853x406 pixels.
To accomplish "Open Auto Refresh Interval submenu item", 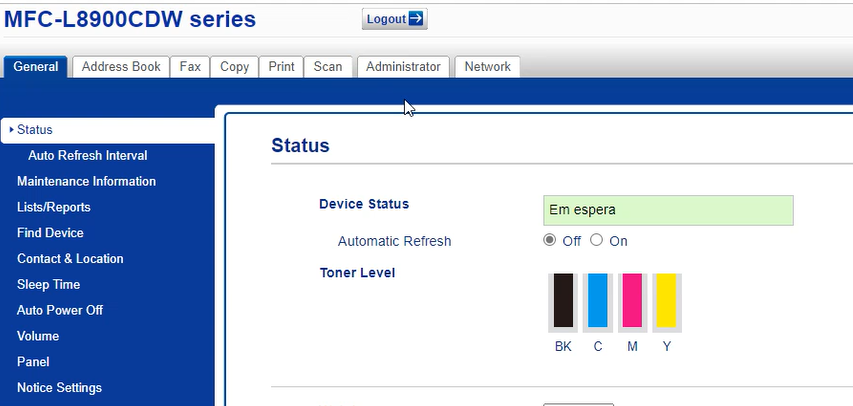I will point(88,156).
